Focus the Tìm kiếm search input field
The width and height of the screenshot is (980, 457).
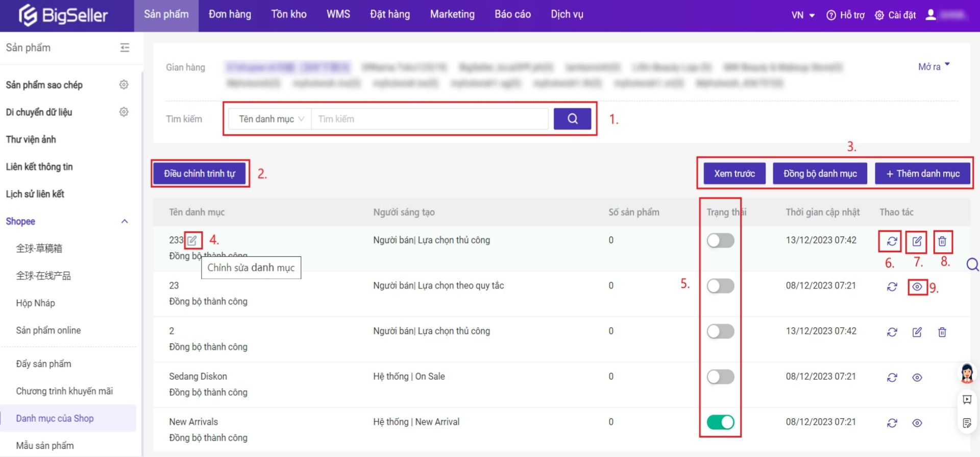pos(430,119)
